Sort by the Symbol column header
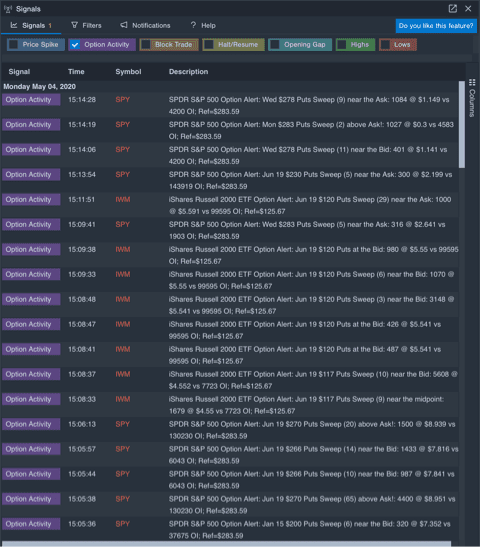This screenshot has height=547, width=480. 128,72
